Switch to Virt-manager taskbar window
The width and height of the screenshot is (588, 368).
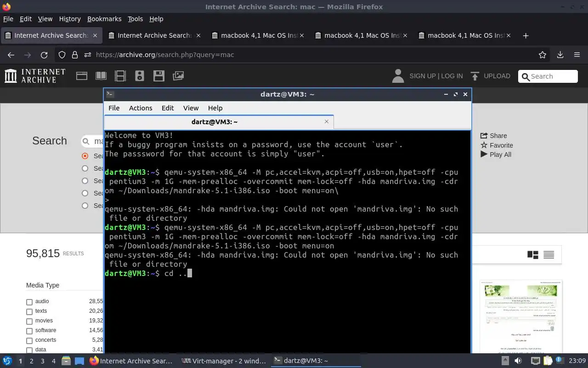(x=224, y=361)
